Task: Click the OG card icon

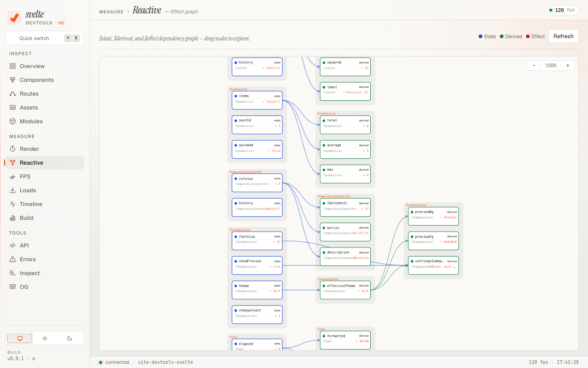Action: point(13,287)
